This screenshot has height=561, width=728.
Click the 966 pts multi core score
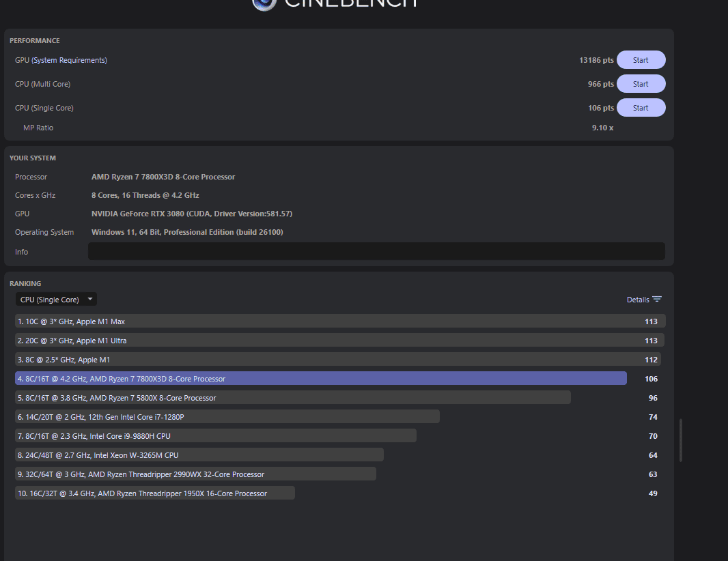[601, 84]
